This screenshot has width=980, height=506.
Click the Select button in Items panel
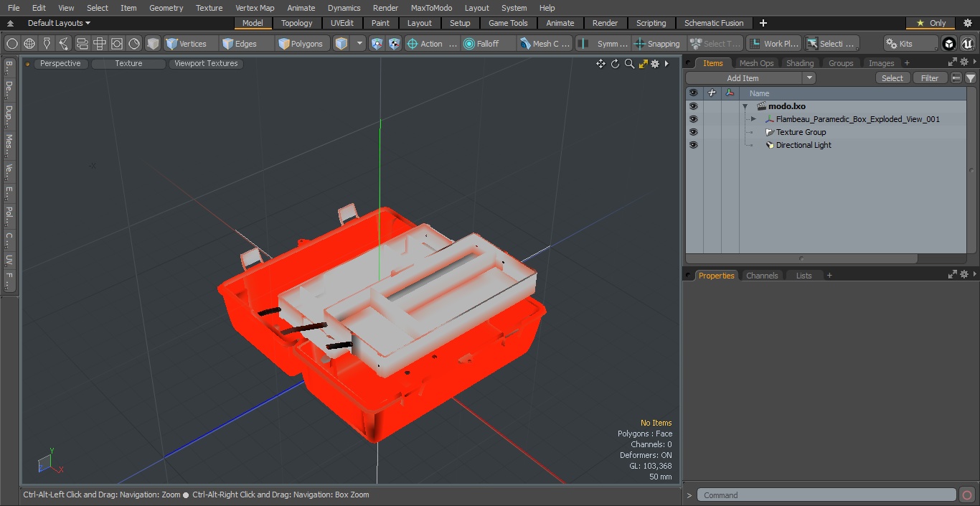click(892, 78)
